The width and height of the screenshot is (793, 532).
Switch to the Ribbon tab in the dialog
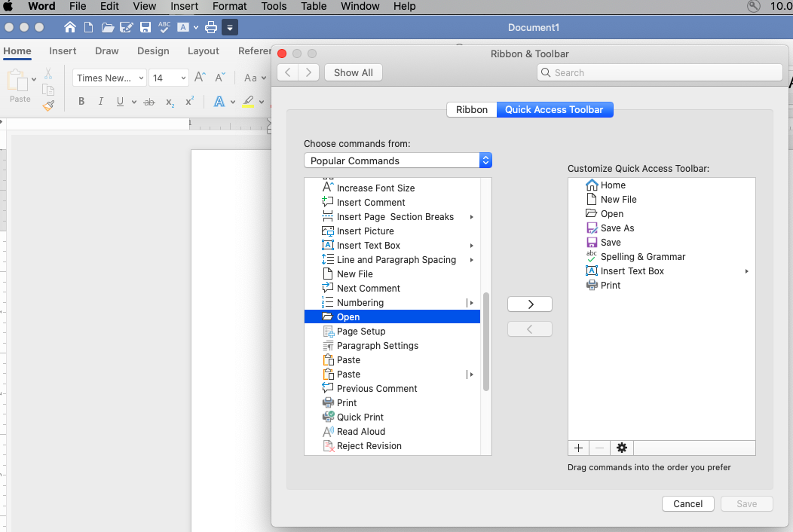(x=472, y=110)
